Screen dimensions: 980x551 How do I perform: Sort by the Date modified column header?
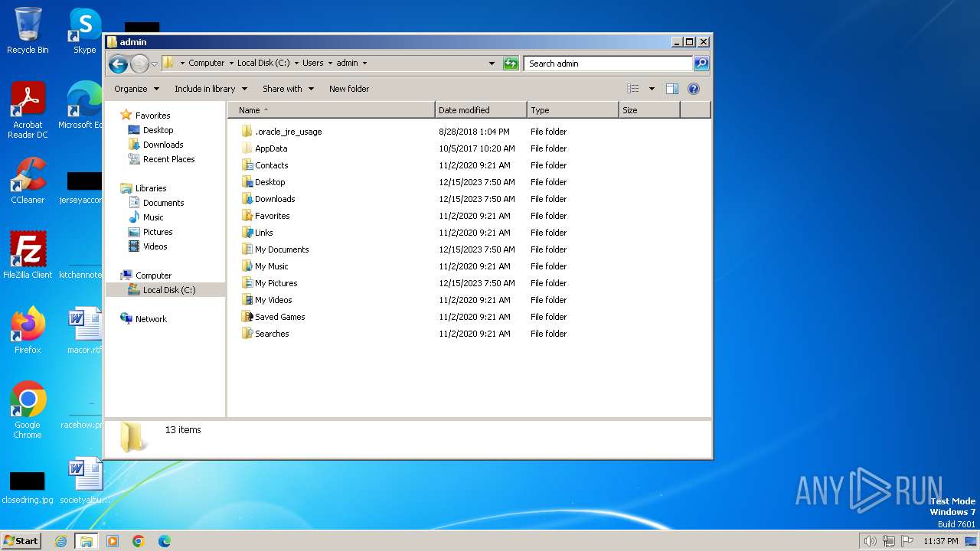481,110
